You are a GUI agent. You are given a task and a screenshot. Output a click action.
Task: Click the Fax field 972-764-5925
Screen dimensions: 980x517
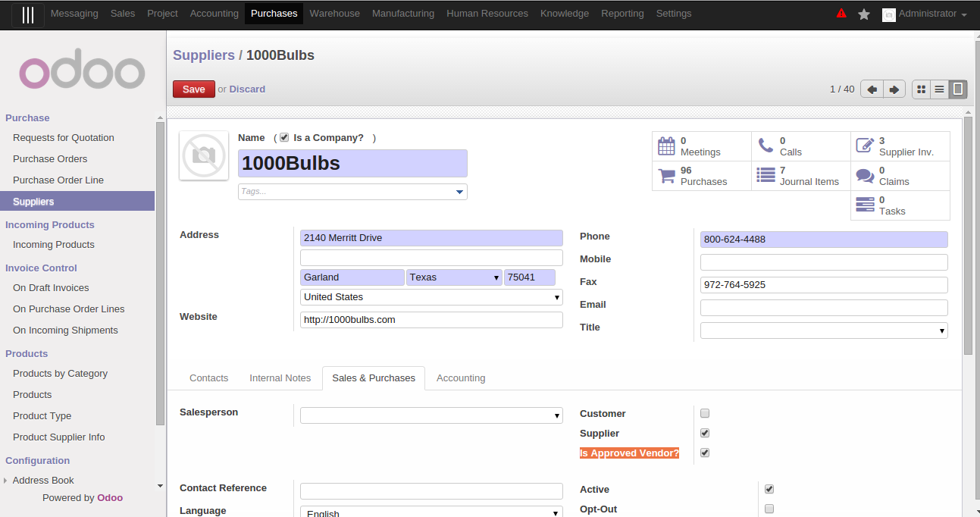tap(824, 285)
